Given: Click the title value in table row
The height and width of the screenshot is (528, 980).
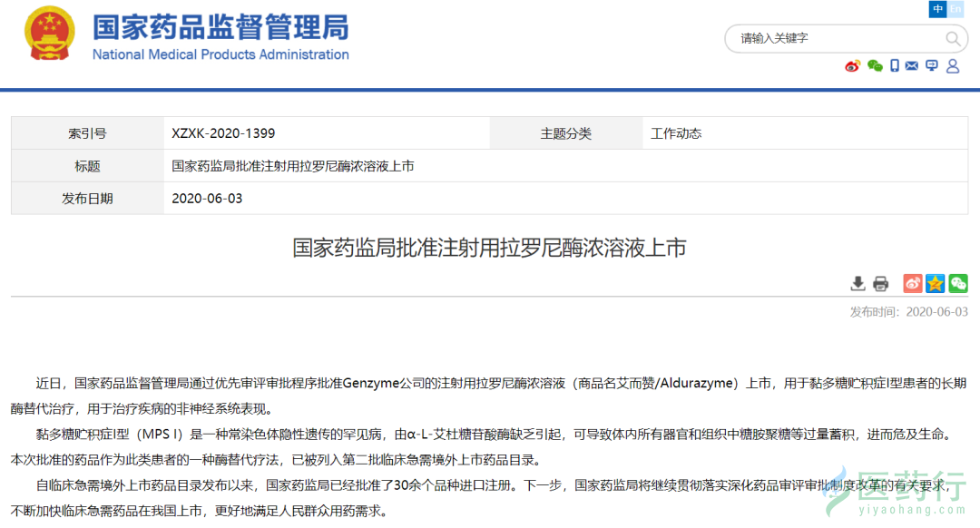Looking at the screenshot, I should pyautogui.click(x=293, y=166).
